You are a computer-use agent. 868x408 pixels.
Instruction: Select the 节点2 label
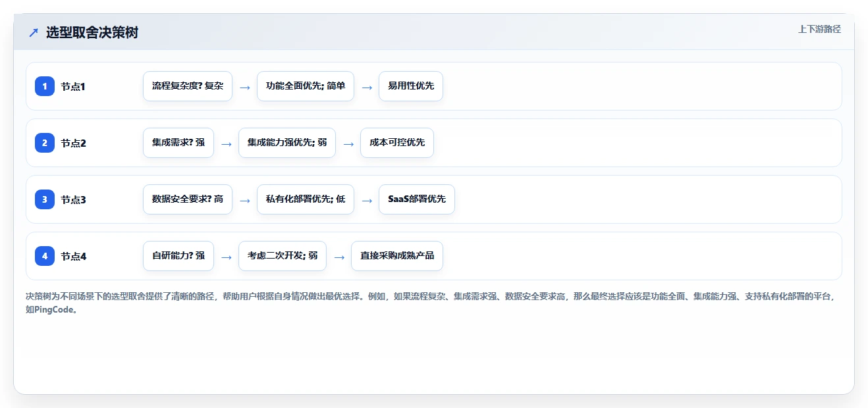coord(74,143)
